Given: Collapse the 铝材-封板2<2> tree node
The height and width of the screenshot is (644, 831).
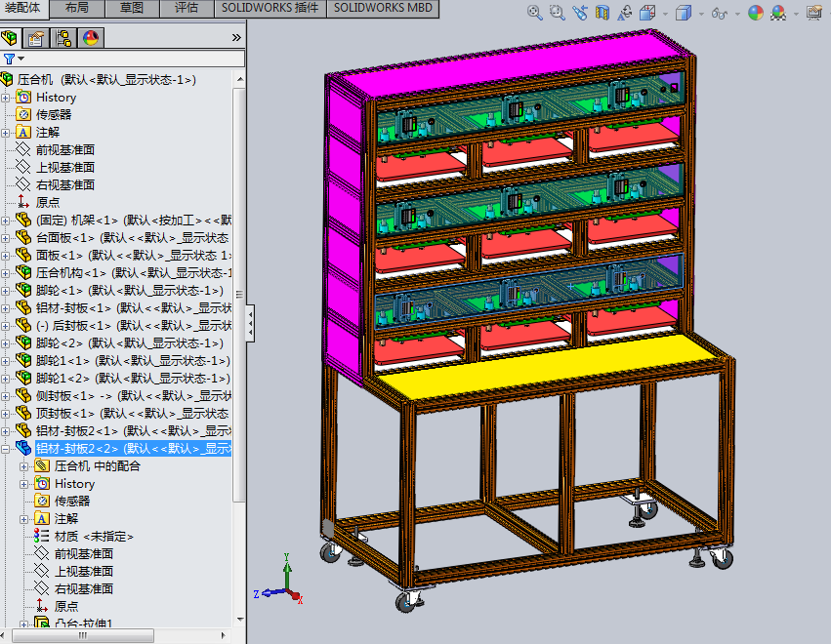Looking at the screenshot, I should [5, 449].
